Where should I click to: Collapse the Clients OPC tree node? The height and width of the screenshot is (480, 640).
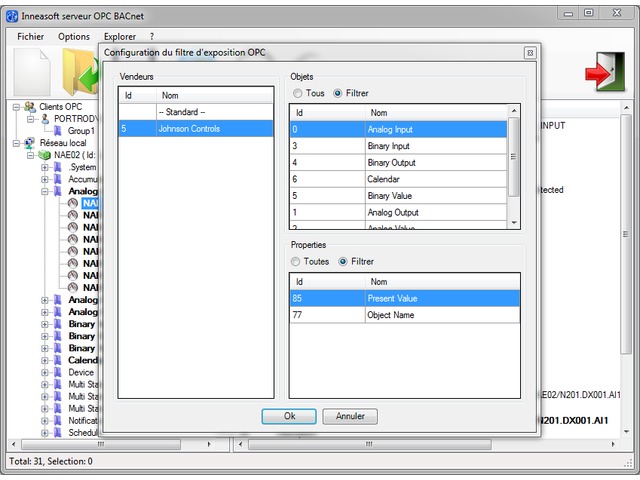point(17,106)
